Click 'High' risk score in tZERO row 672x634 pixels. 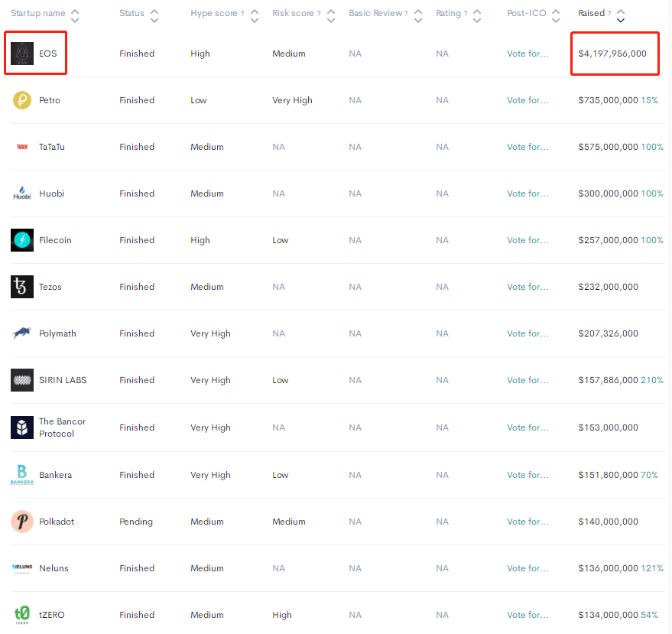coord(282,615)
